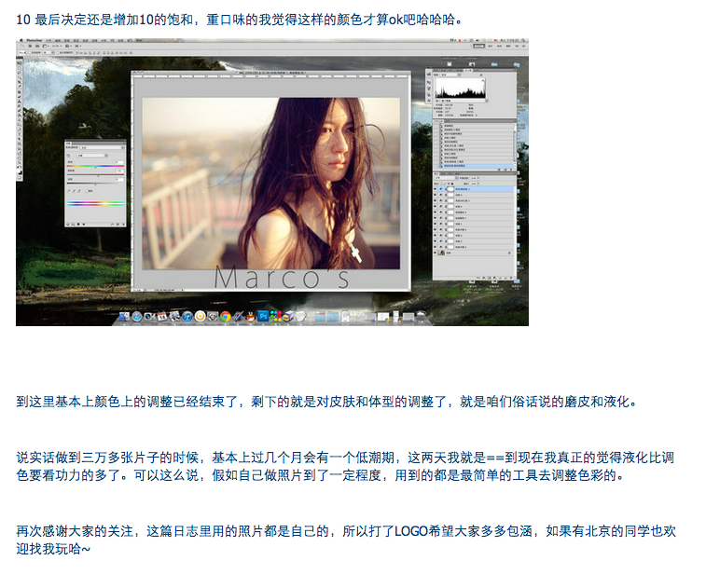The height and width of the screenshot is (588, 720).
Task: Hide the highlighted top adjustment layer
Action: [435, 189]
